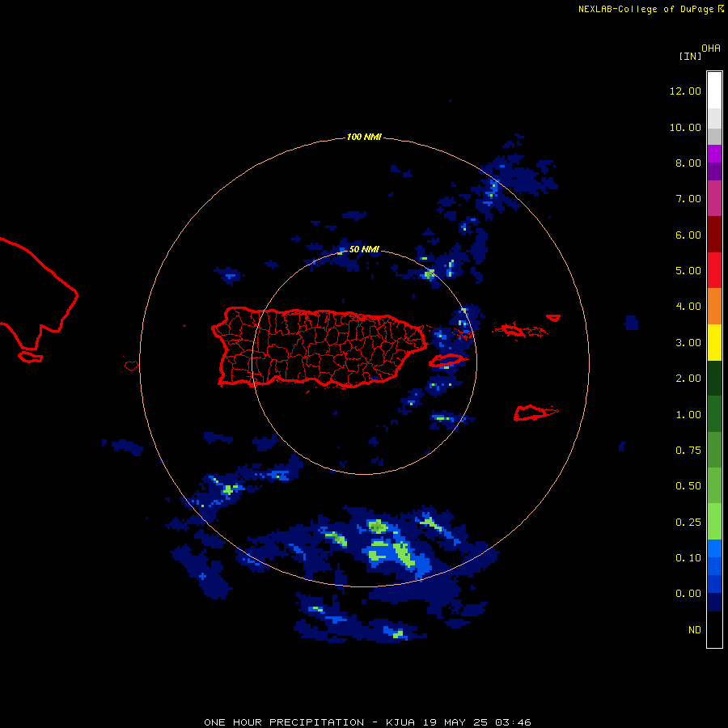This screenshot has height=728, width=728.
Task: Select the 0.75 legend value
Action: (688, 451)
